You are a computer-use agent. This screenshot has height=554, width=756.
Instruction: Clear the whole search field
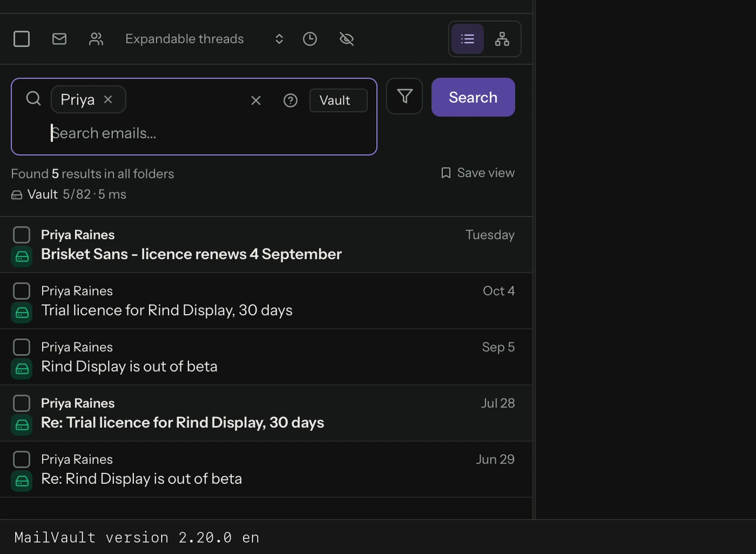click(x=256, y=100)
